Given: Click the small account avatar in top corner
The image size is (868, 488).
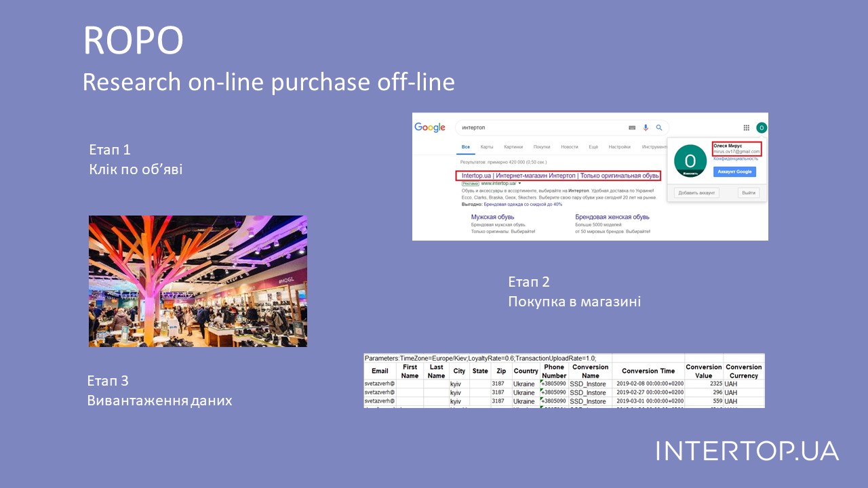Looking at the screenshot, I should pyautogui.click(x=762, y=127).
